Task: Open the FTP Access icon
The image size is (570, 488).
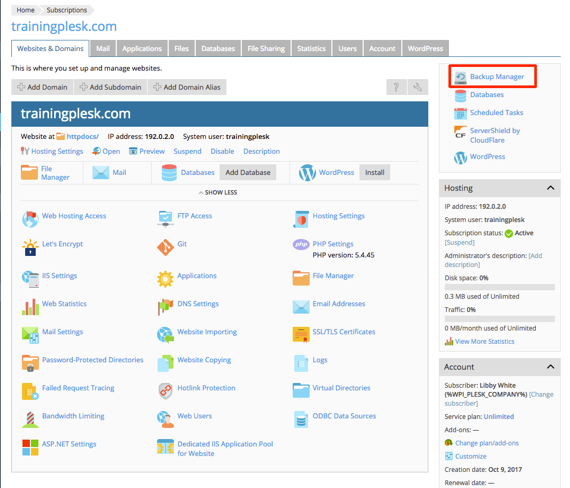Action: click(x=165, y=219)
